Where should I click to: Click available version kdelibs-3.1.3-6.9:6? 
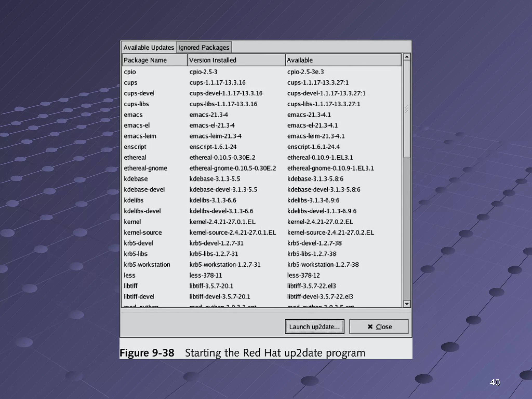click(313, 200)
